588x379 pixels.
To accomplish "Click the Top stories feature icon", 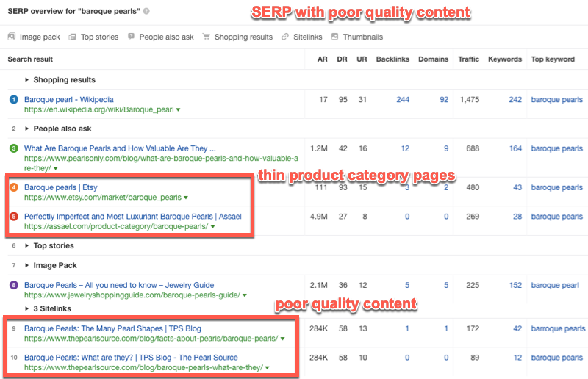I will tap(73, 37).
